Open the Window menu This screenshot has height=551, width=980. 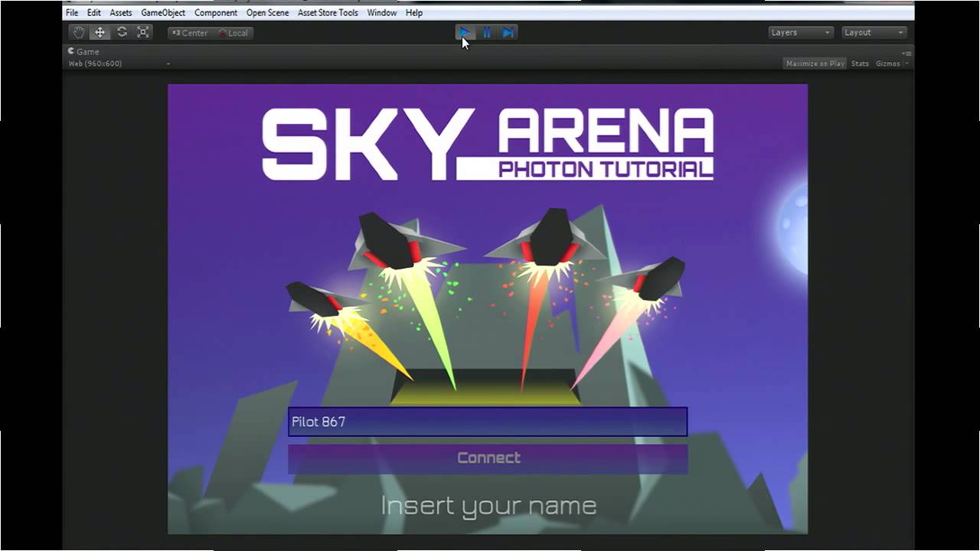click(x=382, y=13)
